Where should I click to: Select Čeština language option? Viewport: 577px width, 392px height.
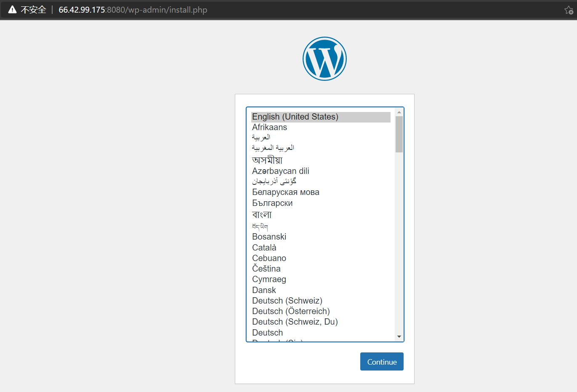coord(266,269)
